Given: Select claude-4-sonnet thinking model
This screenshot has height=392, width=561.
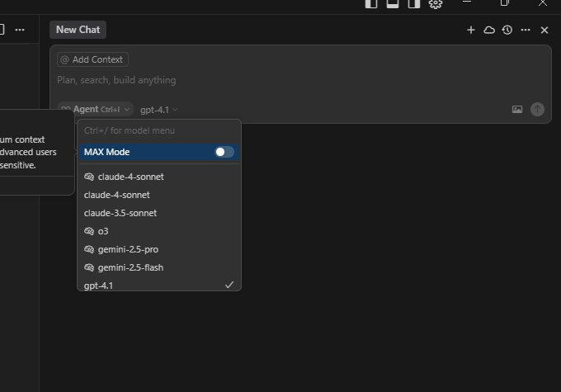Looking at the screenshot, I should (x=159, y=177).
